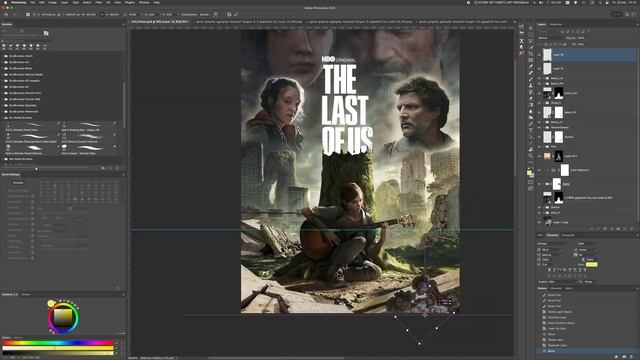Expand the first brush folder in Brushes list
The width and height of the screenshot is (640, 360).
[x=2, y=56]
